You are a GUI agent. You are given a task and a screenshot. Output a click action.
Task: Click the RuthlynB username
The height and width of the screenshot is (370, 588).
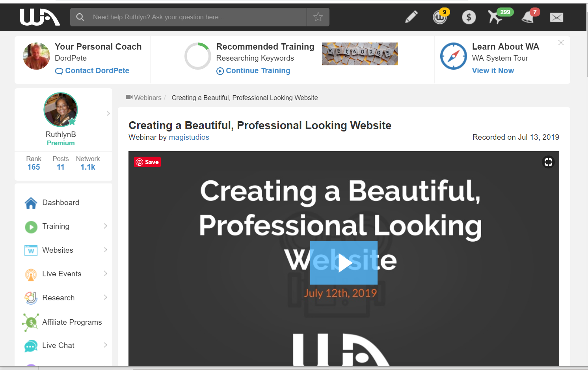coord(61,135)
